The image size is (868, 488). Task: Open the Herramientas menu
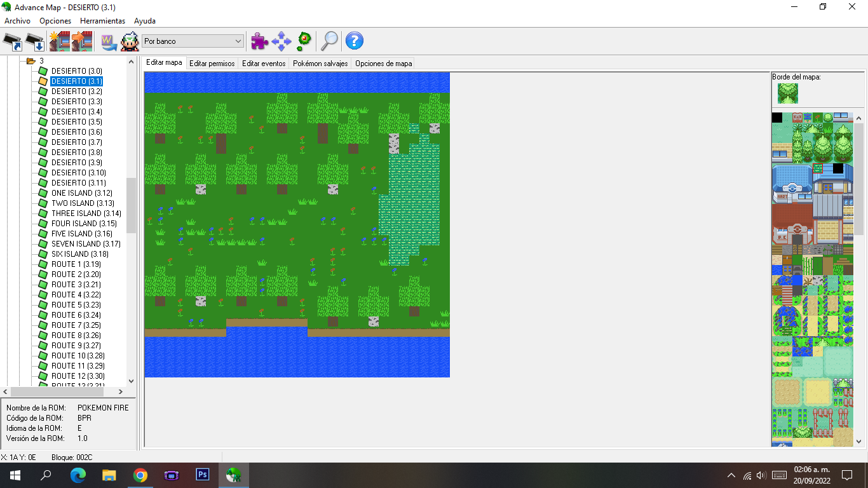tap(102, 21)
